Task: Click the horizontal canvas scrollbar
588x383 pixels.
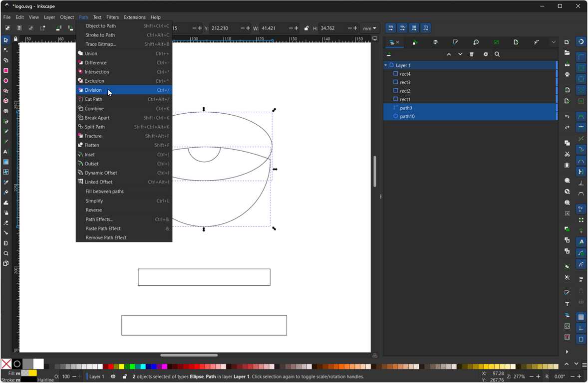Action: click(189, 355)
